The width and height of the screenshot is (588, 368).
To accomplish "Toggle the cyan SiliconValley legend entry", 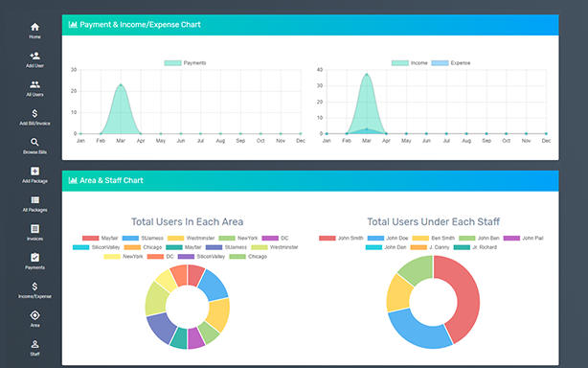I will pyautogui.click(x=97, y=247).
